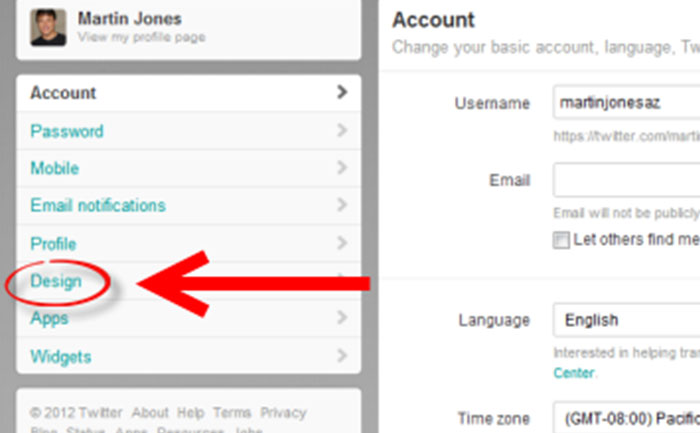Viewport: 700px width, 433px height.
Task: Click the chevron arrow beside Mobile
Action: [x=342, y=167]
